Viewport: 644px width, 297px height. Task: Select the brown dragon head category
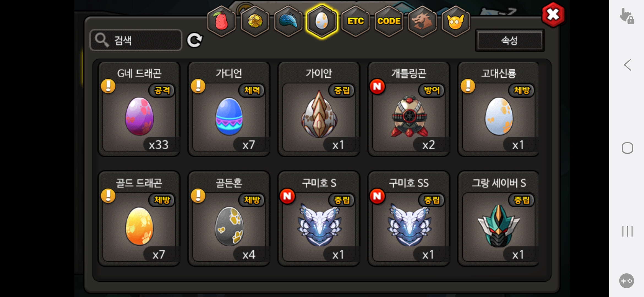422,21
